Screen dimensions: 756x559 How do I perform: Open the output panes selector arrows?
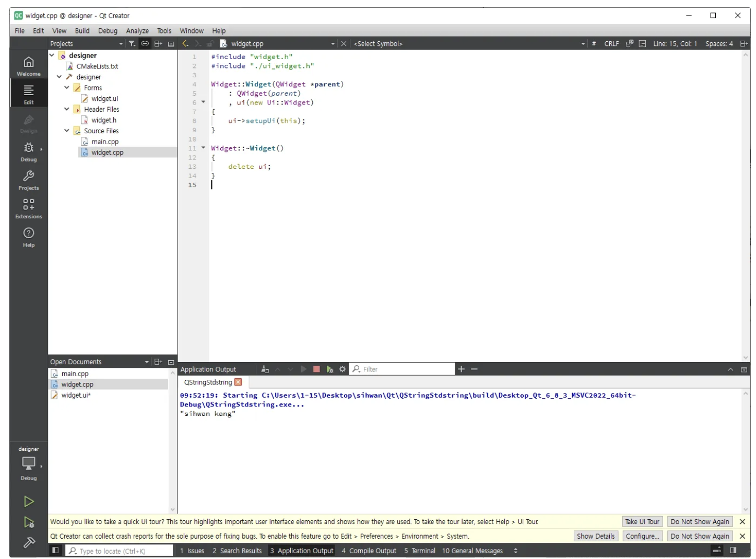pos(516,551)
